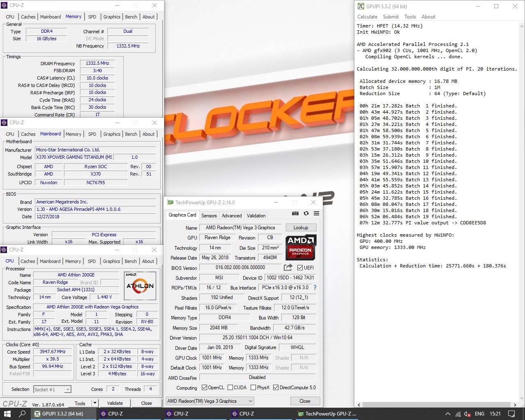Open Mainboard tab in bottom CPU-Z window
This screenshot has width=525, height=420.
click(50, 261)
